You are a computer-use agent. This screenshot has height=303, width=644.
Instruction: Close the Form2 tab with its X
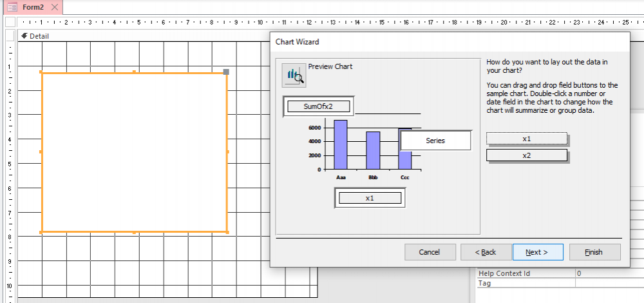(55, 7)
